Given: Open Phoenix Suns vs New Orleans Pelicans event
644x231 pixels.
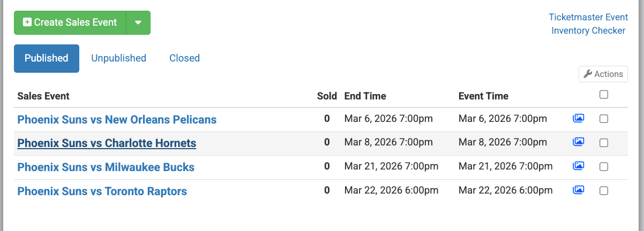Looking at the screenshot, I should pos(117,119).
